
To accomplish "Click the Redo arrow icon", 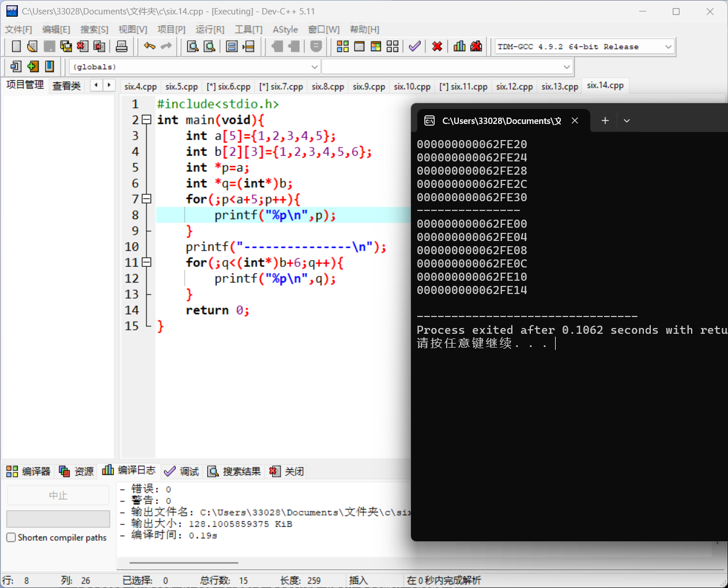I will (167, 46).
